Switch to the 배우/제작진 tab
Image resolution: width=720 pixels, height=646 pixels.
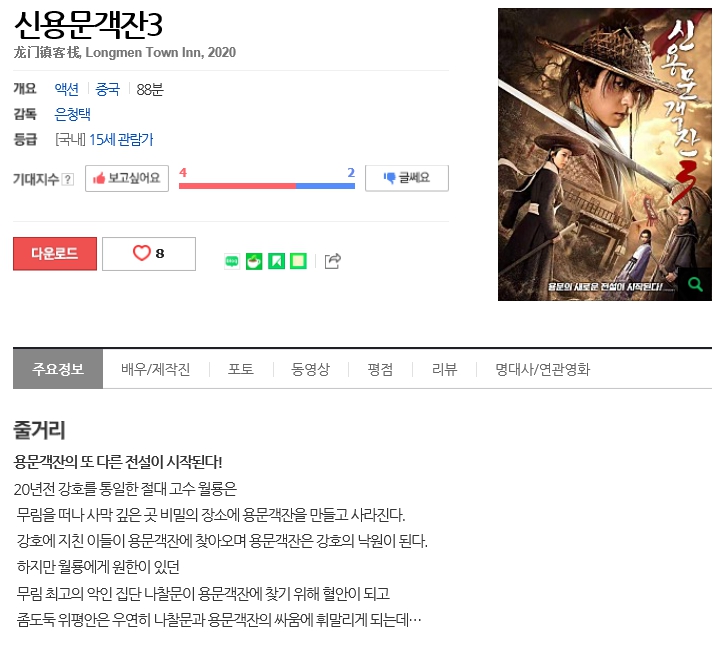coord(156,369)
